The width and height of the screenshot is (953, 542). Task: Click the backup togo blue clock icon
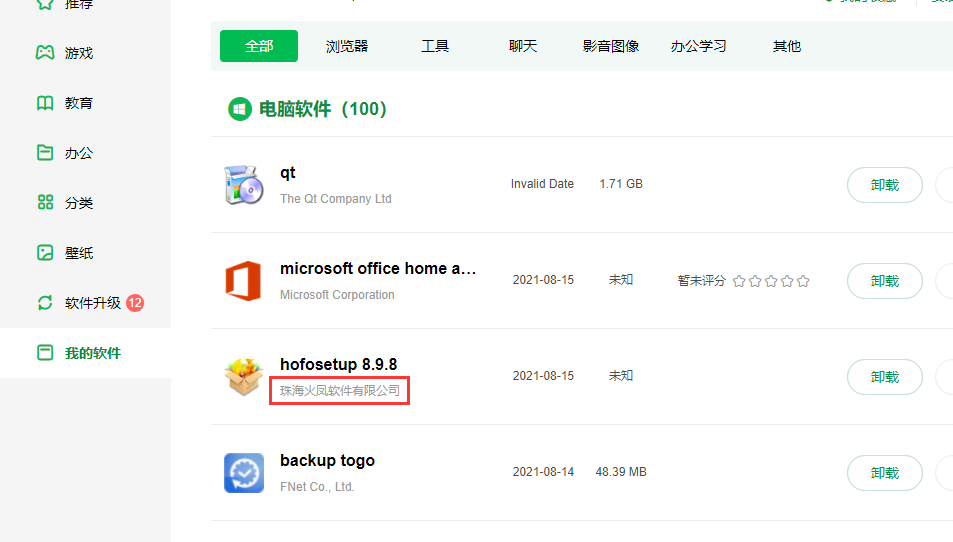click(243, 473)
